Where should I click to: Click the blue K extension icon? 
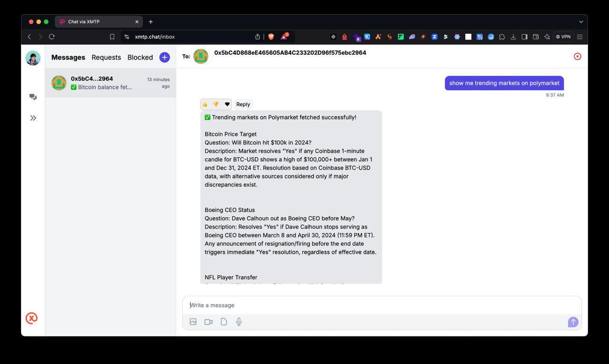point(367,37)
